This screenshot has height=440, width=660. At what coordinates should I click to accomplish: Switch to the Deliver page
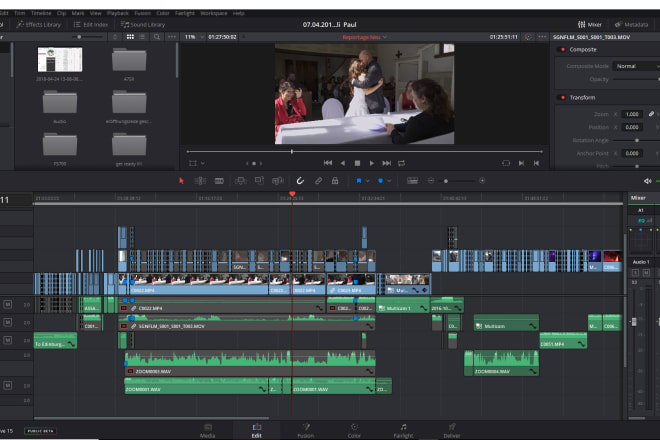452,431
